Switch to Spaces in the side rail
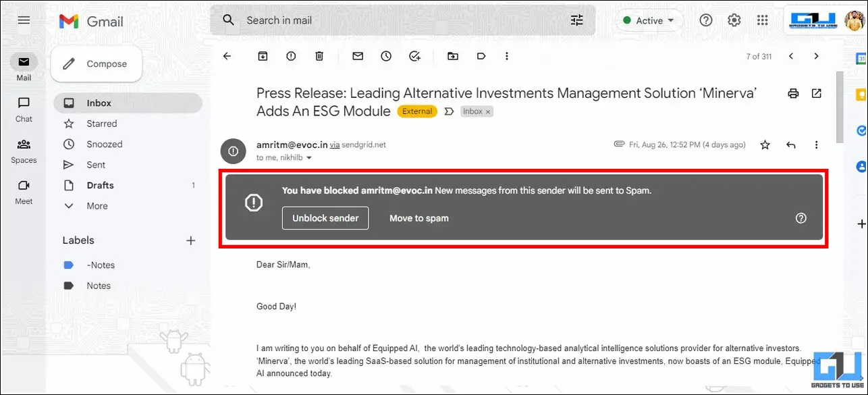The height and width of the screenshot is (395, 868). coord(24,151)
